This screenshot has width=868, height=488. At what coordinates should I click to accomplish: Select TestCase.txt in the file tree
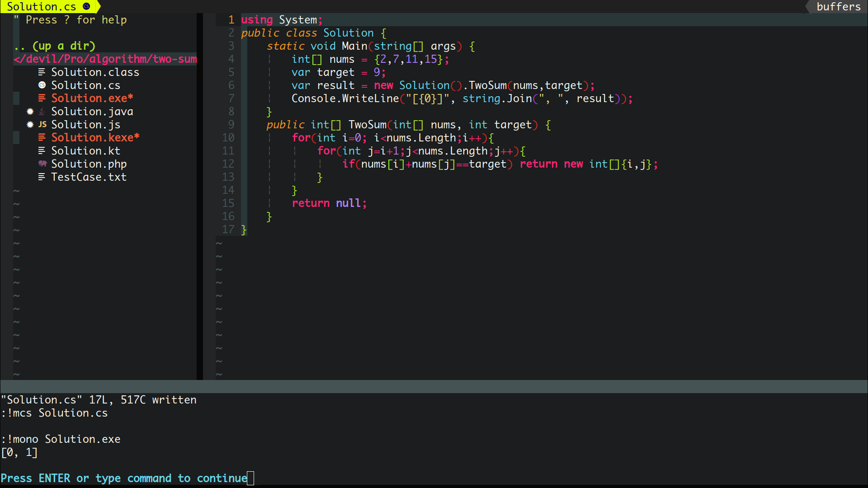89,177
